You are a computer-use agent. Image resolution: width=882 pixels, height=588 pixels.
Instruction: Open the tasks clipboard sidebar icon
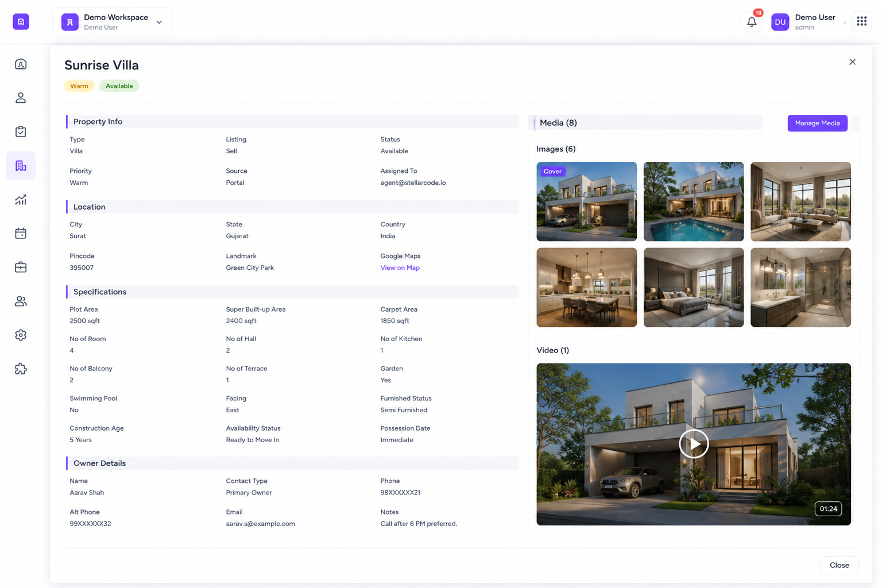[x=21, y=131]
